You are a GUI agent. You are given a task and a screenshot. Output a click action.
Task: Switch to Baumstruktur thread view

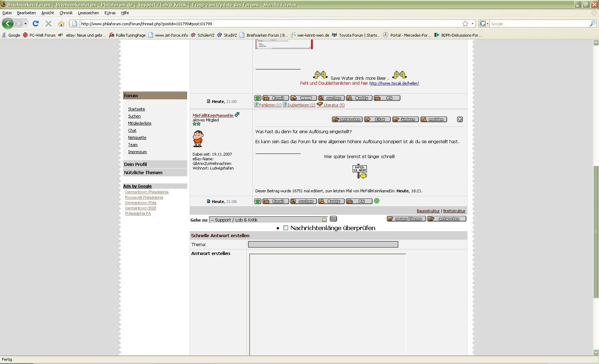[428, 211]
